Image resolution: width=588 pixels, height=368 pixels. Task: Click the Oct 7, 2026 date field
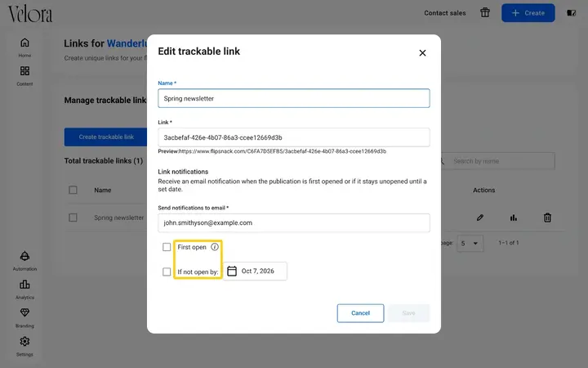[x=256, y=271]
